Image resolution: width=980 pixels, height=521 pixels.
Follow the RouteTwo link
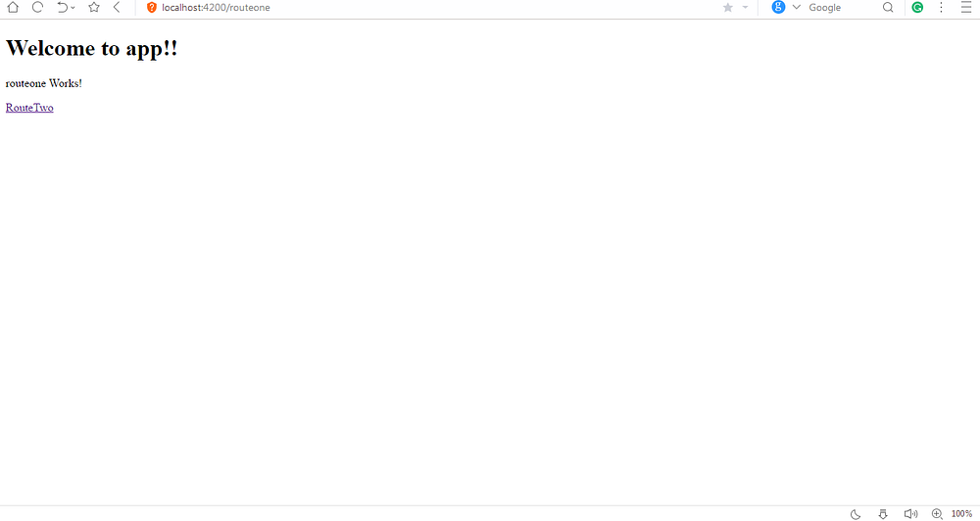tap(29, 108)
